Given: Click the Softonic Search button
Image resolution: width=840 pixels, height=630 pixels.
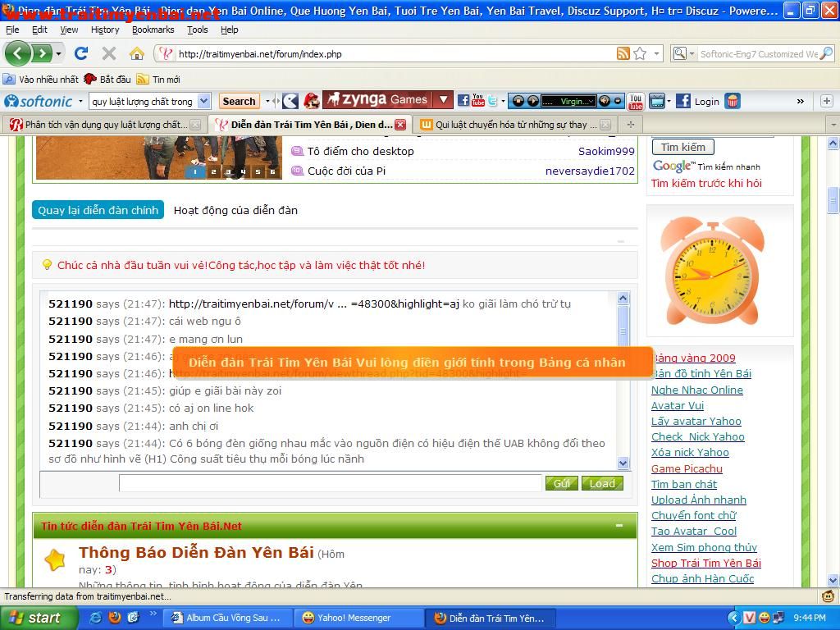Looking at the screenshot, I should (239, 101).
